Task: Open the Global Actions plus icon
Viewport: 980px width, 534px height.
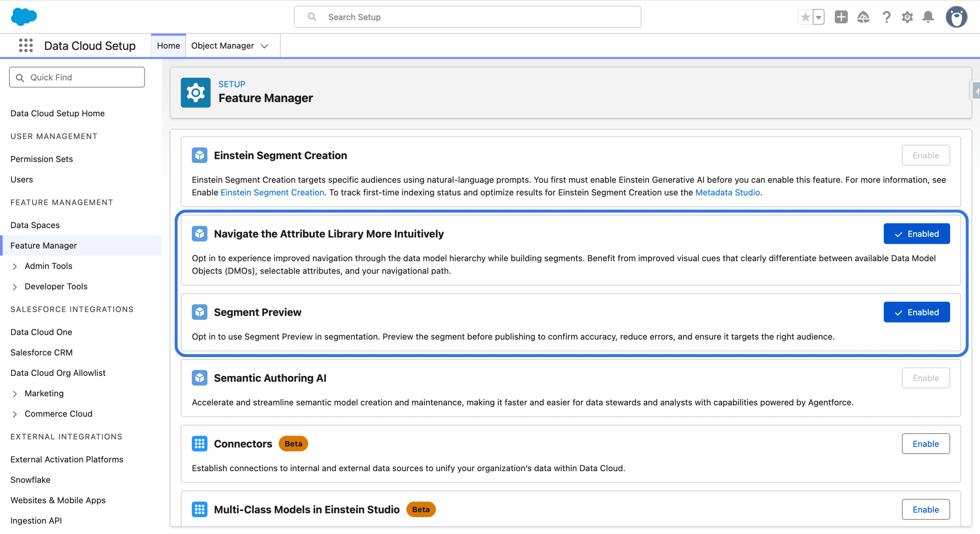Action: (x=841, y=17)
